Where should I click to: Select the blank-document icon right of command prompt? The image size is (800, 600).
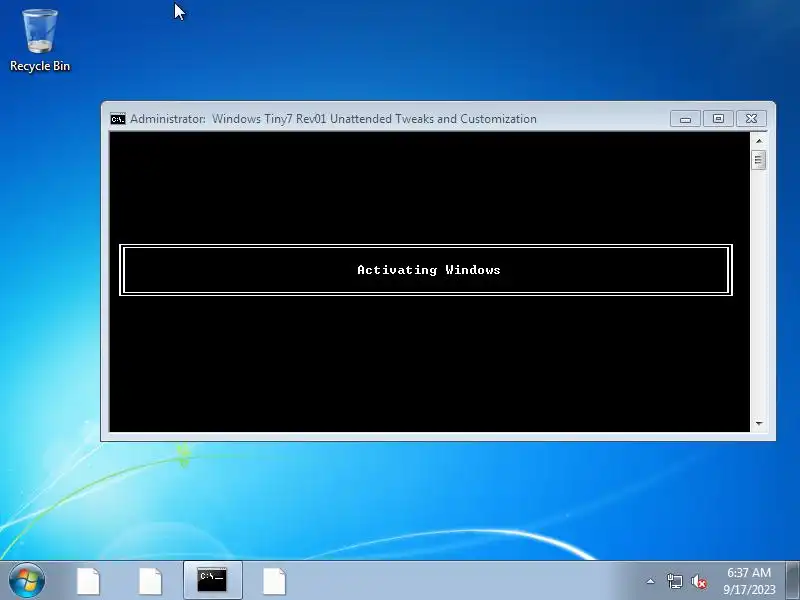click(x=274, y=581)
